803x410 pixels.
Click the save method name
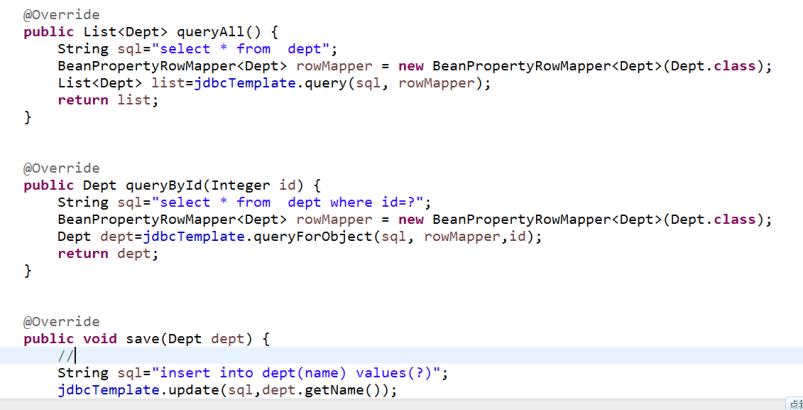pyautogui.click(x=142, y=339)
